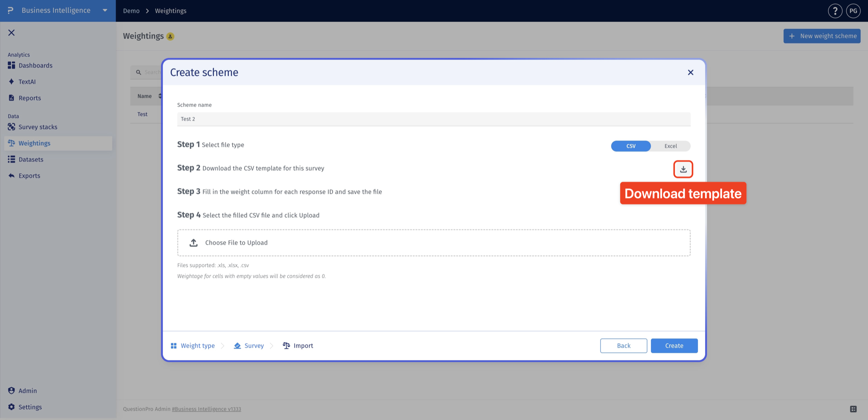Expand the Business Intelligence product dropdown

click(105, 11)
